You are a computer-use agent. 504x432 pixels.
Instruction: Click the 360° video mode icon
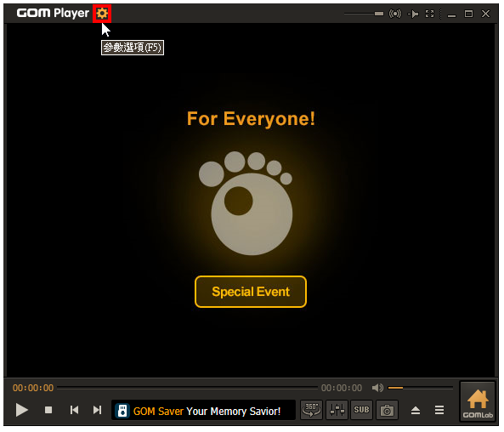click(x=311, y=410)
